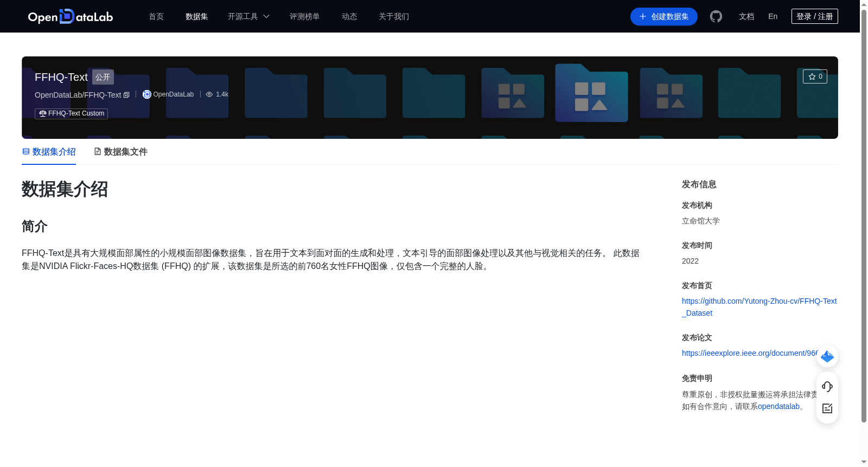The height and width of the screenshot is (467, 868).
Task: Open the customer support headset icon
Action: tap(827, 386)
